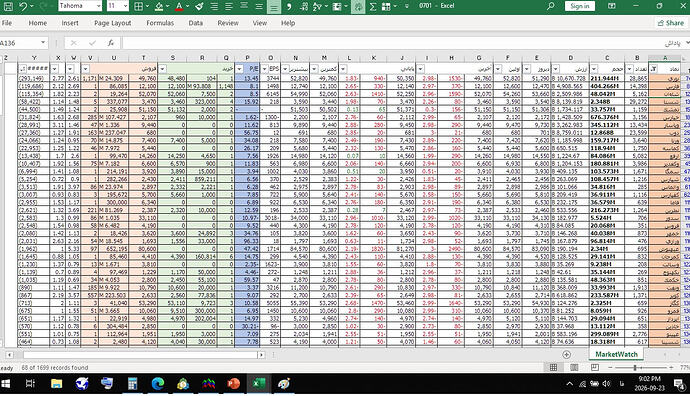Open the Windows Start menu
The width and height of the screenshot is (690, 396).
point(6,384)
